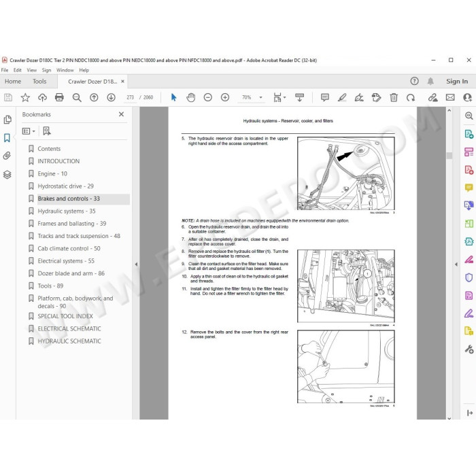Open the Find text magnifier

coord(77,97)
